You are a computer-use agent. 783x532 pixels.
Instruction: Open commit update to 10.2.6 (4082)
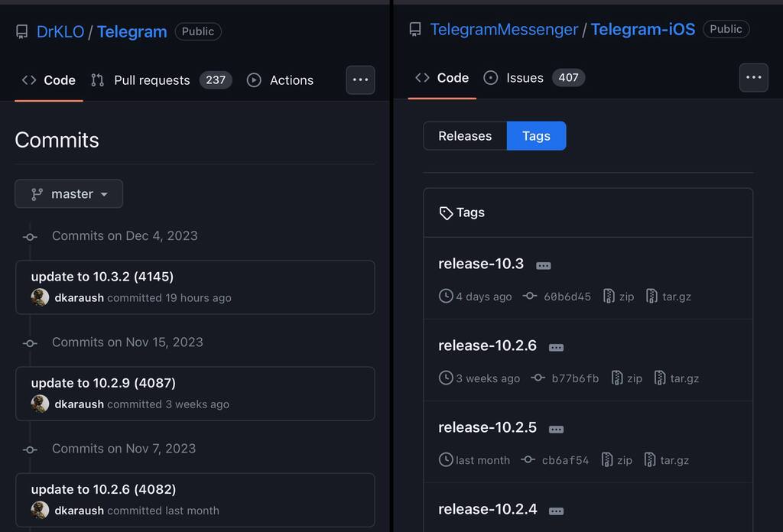point(103,489)
